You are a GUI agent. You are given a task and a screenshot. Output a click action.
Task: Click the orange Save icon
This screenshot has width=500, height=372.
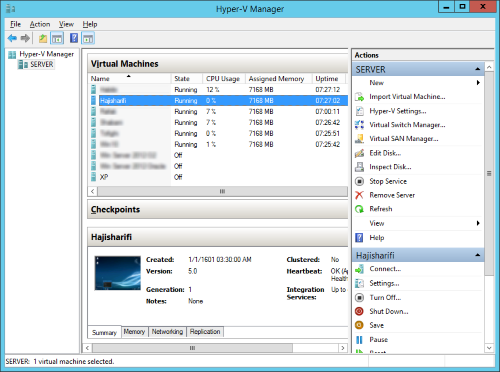tap(359, 325)
